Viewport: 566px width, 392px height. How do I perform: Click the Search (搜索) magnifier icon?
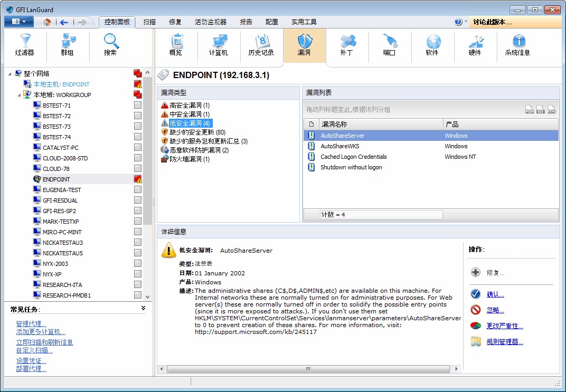(110, 41)
